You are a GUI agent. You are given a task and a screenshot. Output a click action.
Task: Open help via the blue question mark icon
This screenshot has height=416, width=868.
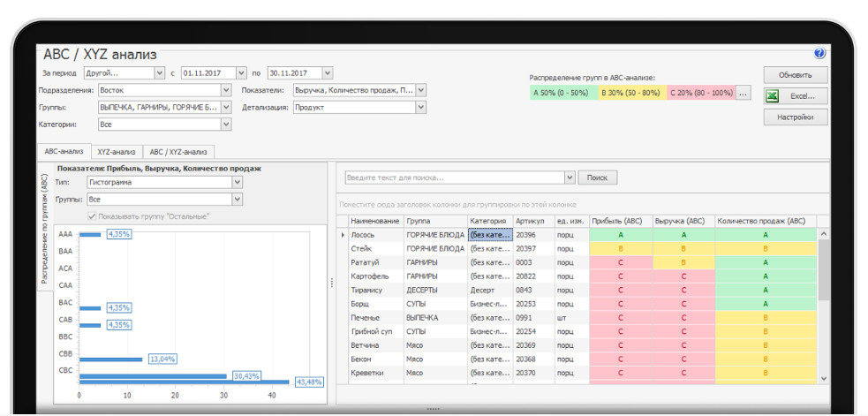[819, 54]
